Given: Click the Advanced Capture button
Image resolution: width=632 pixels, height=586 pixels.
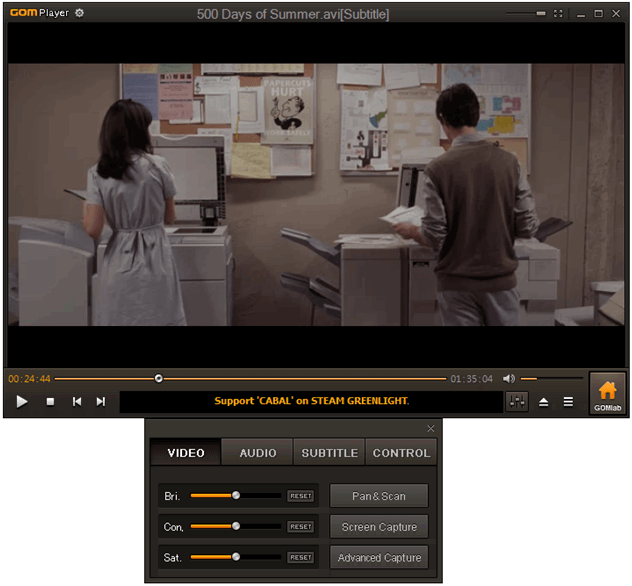Looking at the screenshot, I should pos(379,558).
